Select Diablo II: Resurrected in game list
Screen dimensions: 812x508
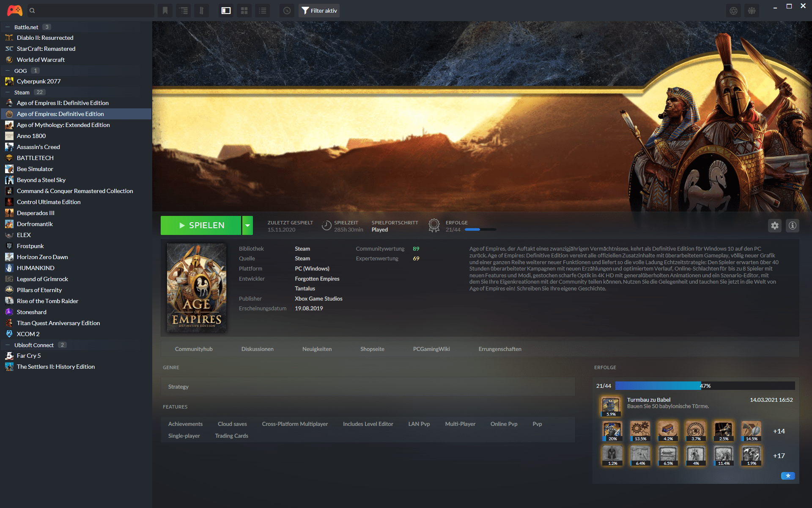(76, 38)
